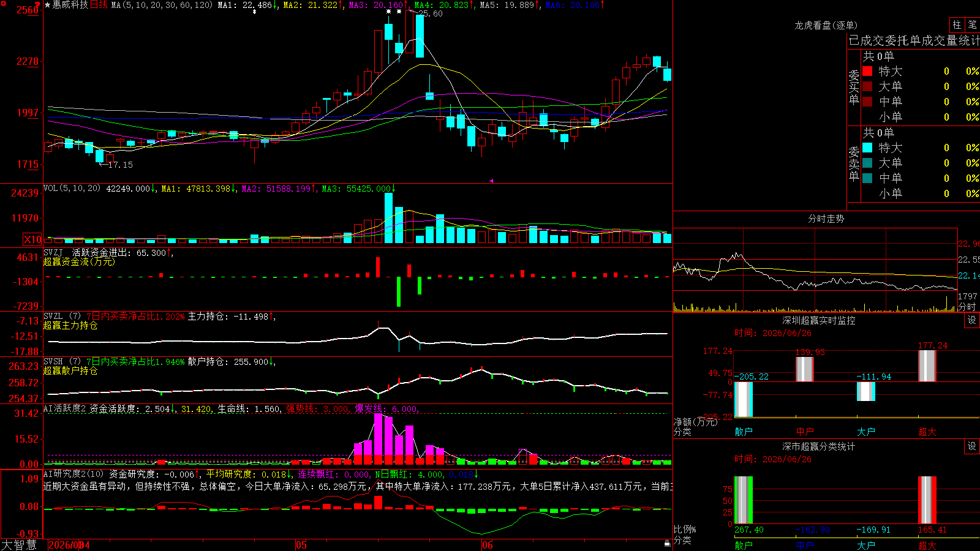Click the small red square icon in the top-left corner
Screen dimensions: 980x551
point(3,4)
